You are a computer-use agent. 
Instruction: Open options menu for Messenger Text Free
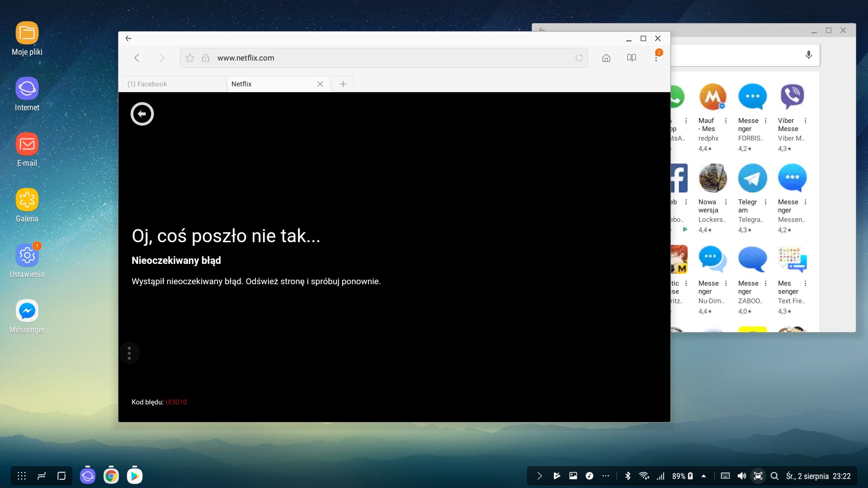pyautogui.click(x=806, y=283)
